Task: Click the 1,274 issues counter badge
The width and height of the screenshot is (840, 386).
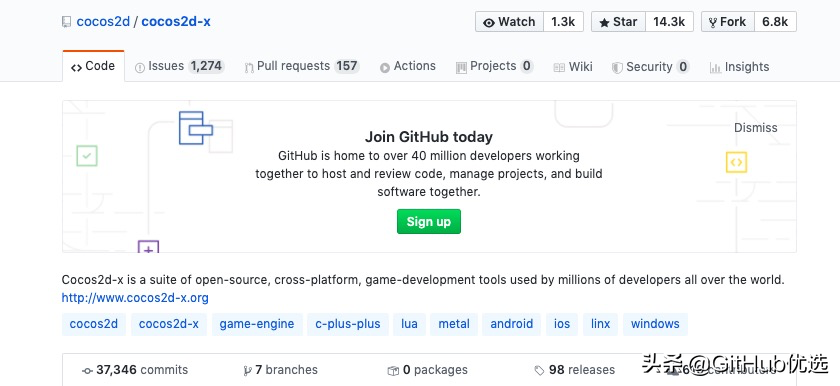Action: pos(207,66)
